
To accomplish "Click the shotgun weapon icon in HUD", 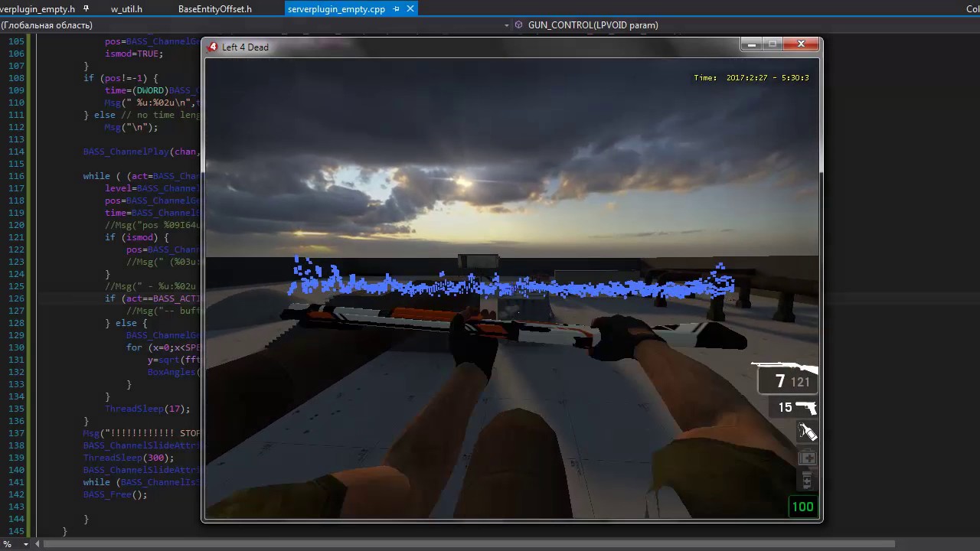I will (784, 369).
